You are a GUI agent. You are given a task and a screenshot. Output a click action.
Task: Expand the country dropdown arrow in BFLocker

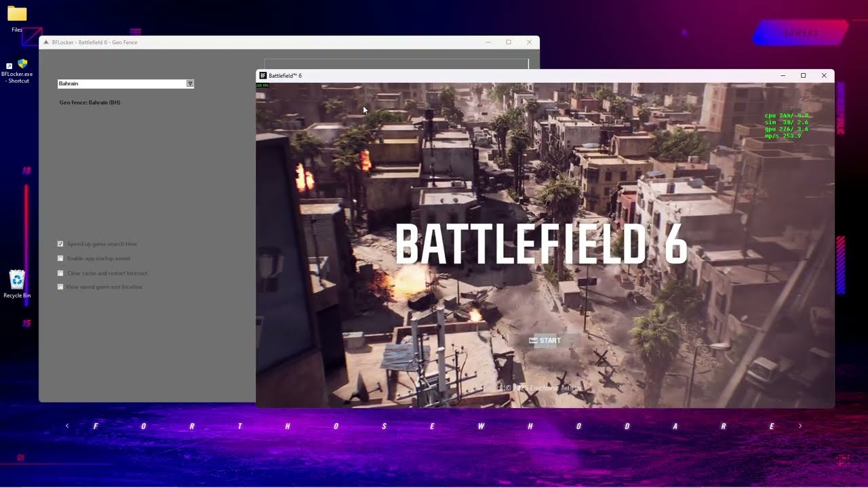point(190,83)
